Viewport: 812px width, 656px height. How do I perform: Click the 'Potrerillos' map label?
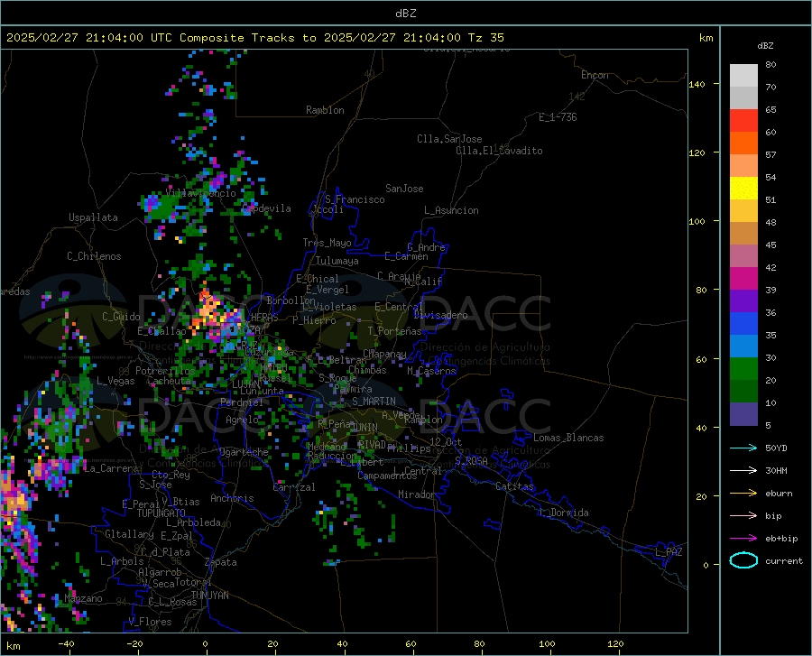(165, 371)
